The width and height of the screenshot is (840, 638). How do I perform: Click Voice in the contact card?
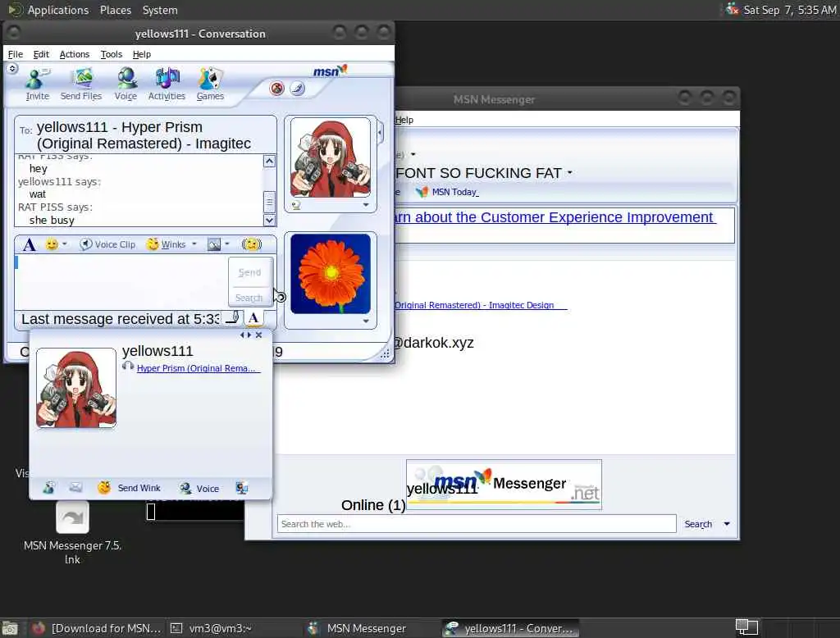199,488
